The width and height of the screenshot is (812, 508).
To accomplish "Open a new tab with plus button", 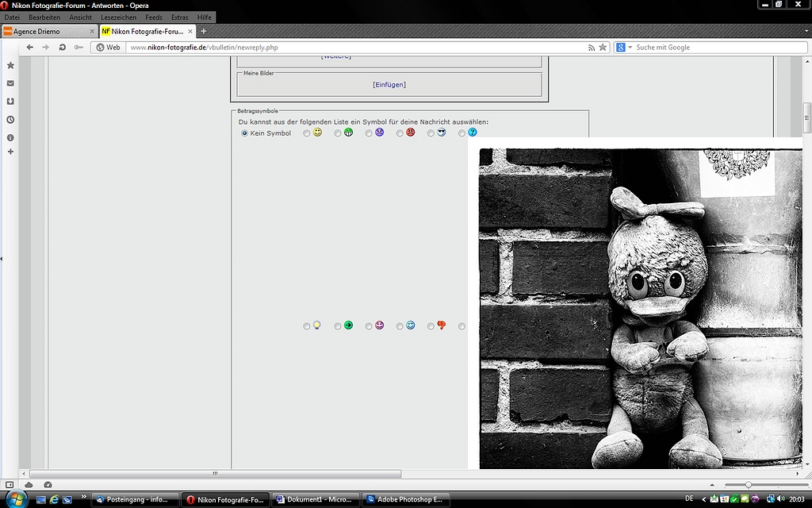I will pos(204,31).
